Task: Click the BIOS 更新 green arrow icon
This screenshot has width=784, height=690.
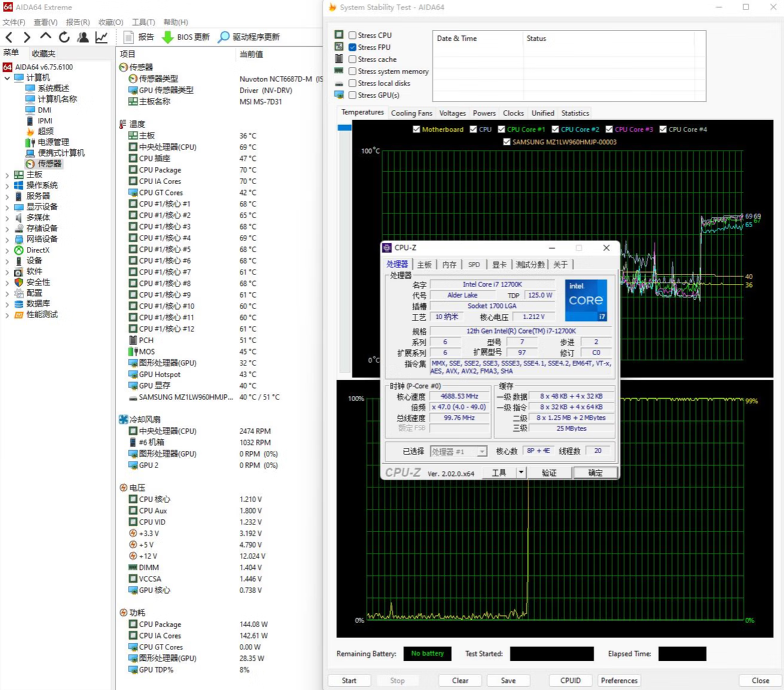Action: [x=168, y=37]
